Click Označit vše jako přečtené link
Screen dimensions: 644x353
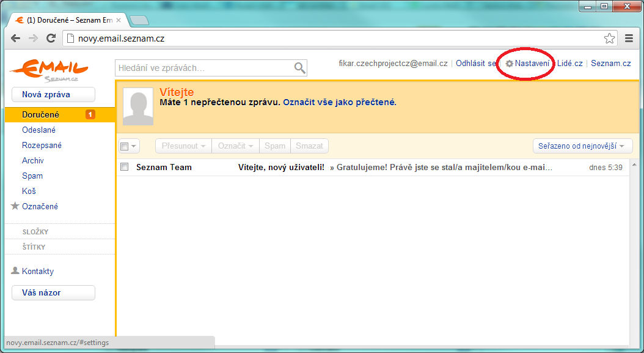coord(339,102)
